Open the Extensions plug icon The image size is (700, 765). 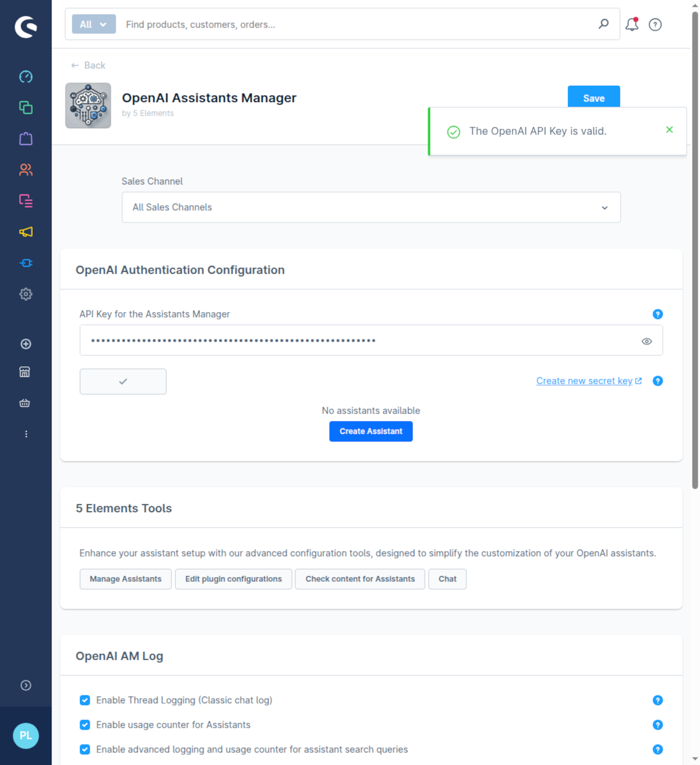coord(26,263)
